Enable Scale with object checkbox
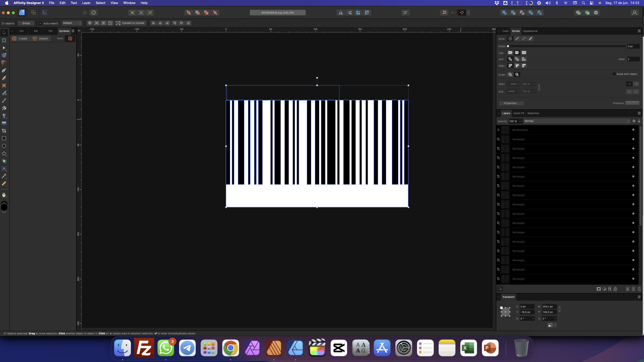Viewport: 644px width, 362px height. click(x=614, y=74)
